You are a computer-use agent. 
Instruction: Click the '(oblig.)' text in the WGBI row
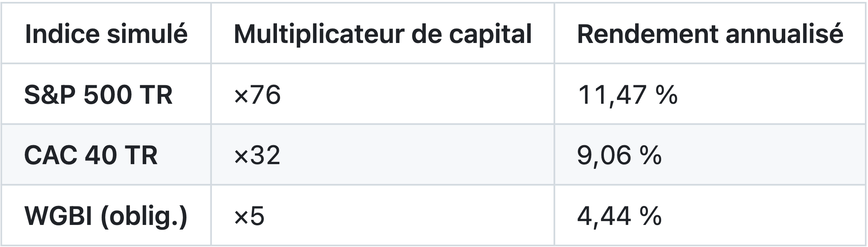pyautogui.click(x=144, y=216)
